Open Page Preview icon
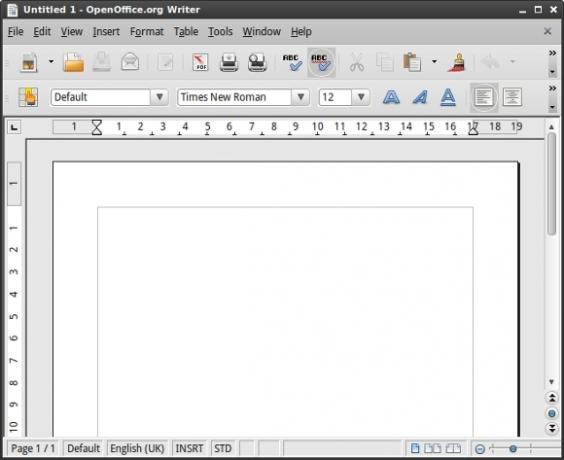Image resolution: width=564 pixels, height=460 pixels. 257,62
